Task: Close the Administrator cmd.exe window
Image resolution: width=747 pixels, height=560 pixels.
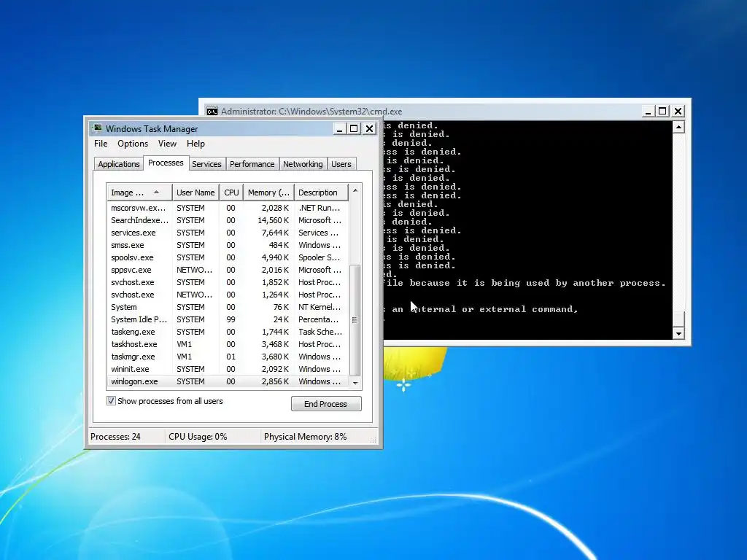Action: pos(678,112)
